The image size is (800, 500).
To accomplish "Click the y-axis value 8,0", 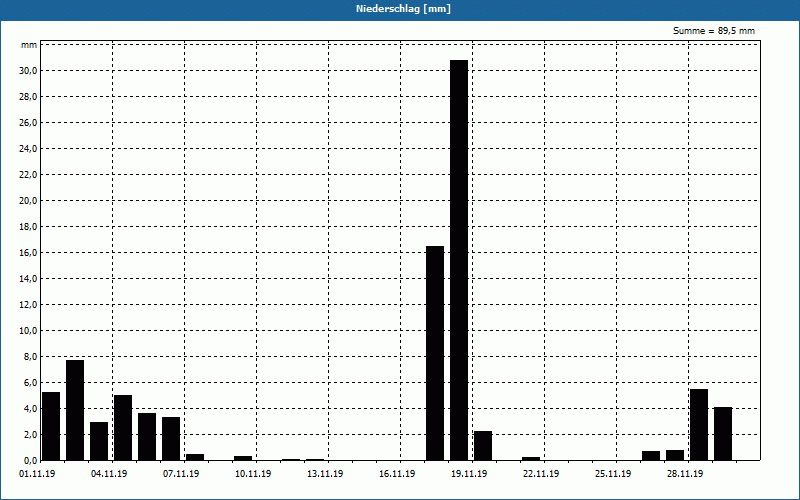I will point(30,357).
